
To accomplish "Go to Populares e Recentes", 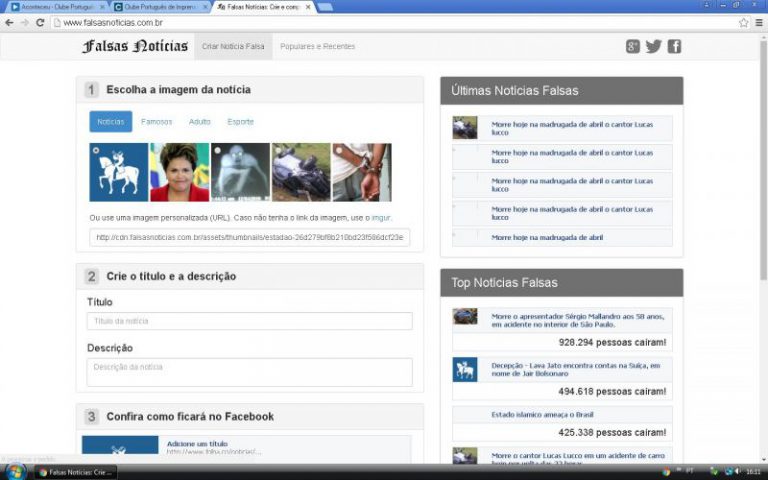I will click(x=317, y=47).
